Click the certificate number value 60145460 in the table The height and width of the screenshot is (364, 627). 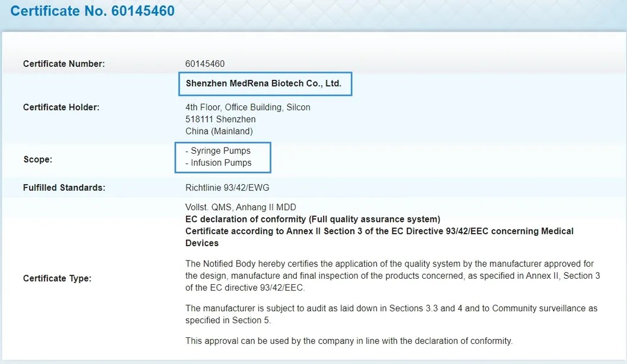coord(205,64)
